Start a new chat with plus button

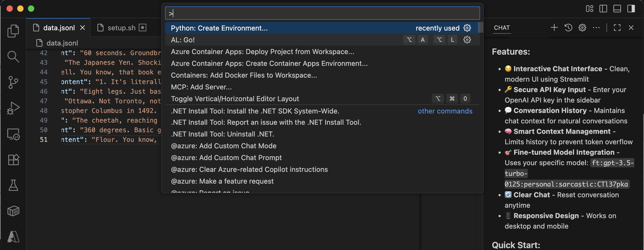coord(554,28)
